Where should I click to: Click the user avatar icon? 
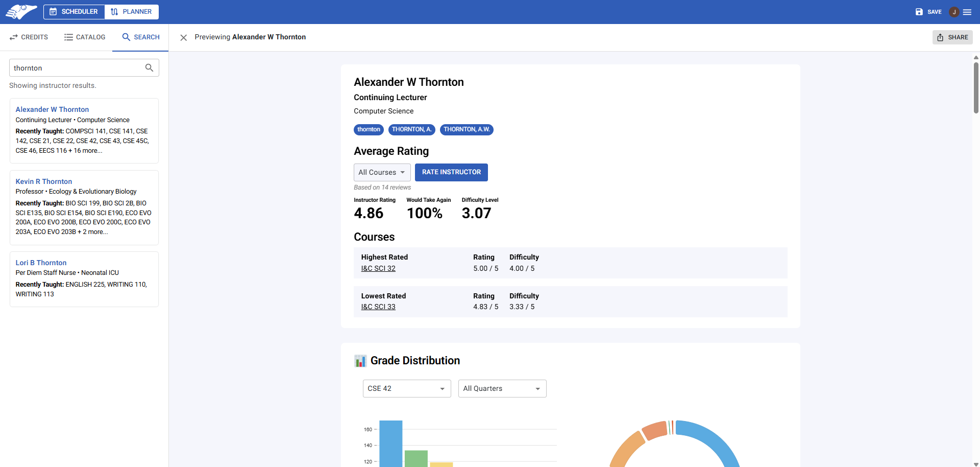(x=953, y=12)
